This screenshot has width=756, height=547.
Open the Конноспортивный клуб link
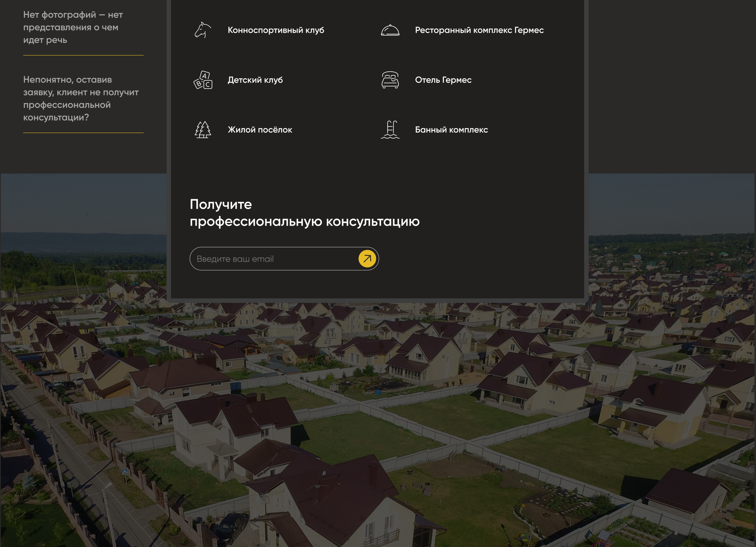click(x=276, y=30)
